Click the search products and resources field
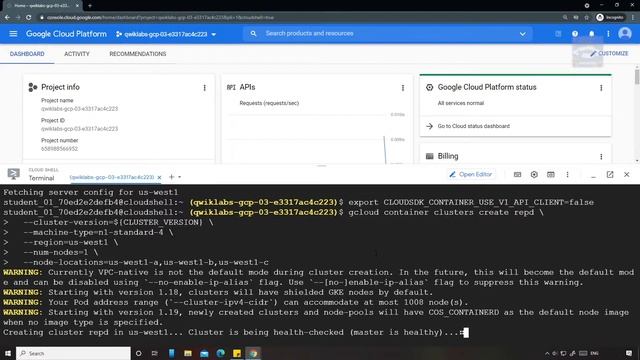Viewport: 640px width, 360px height. 388,33
